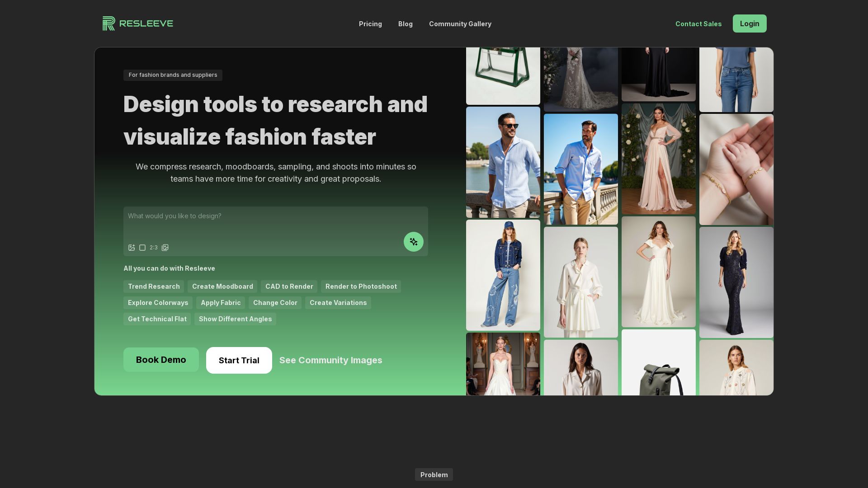Open Community Gallery in navigation
Image resolution: width=868 pixels, height=488 pixels.
[460, 24]
